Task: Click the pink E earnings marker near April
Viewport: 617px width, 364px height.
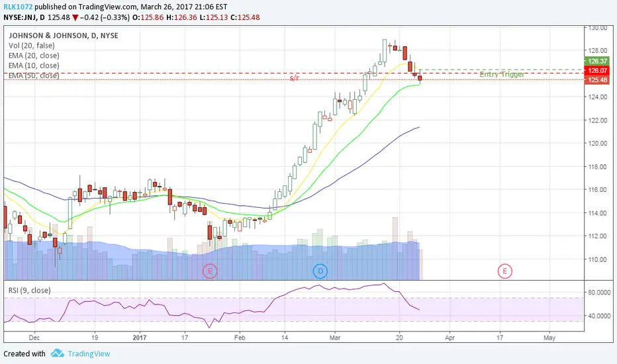Action: [x=505, y=271]
